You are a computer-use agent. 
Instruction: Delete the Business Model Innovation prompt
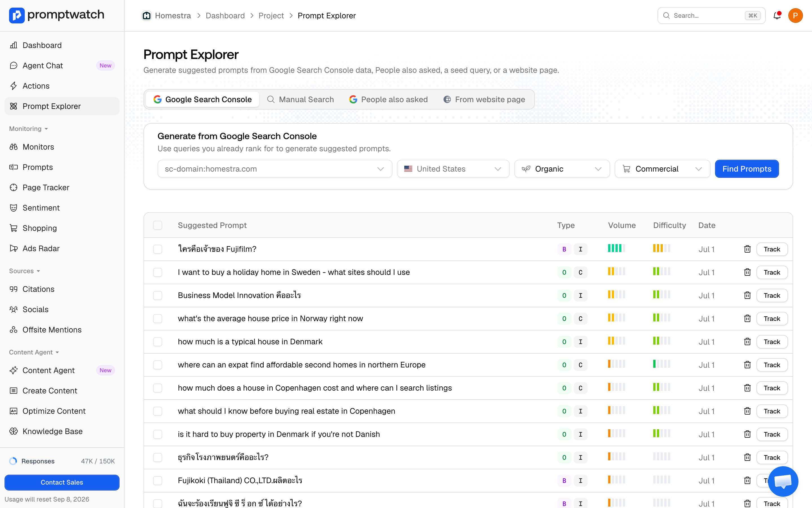click(x=747, y=295)
